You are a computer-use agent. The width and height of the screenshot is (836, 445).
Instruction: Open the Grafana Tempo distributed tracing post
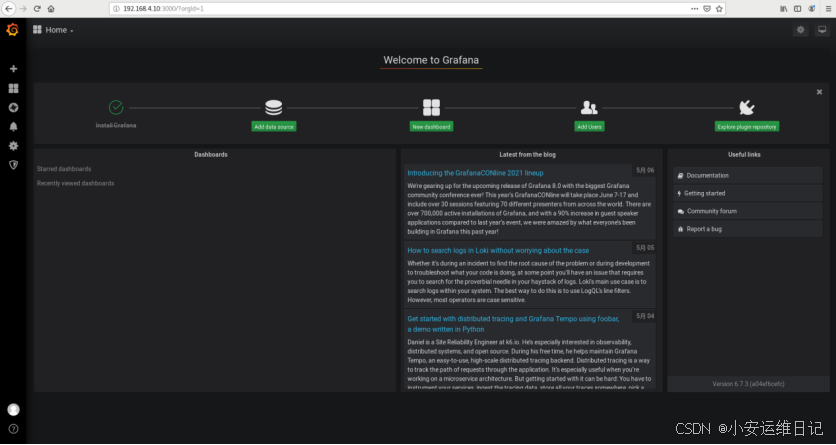click(x=513, y=324)
